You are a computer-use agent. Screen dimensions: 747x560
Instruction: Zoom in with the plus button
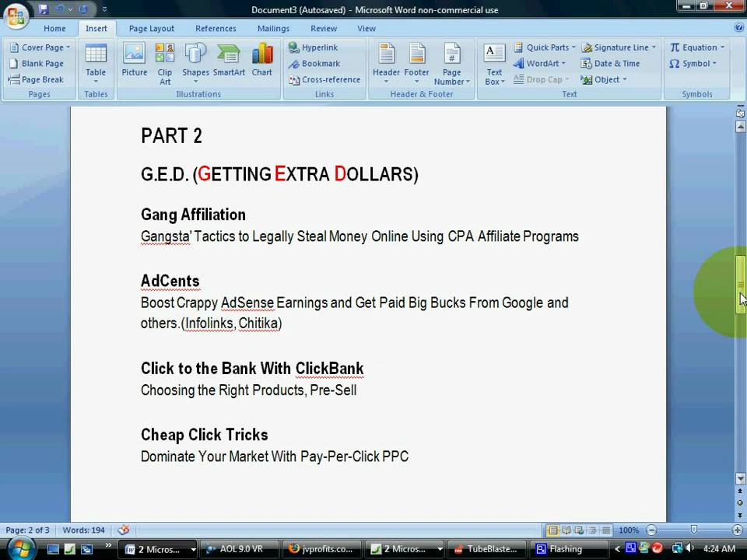[x=737, y=530]
